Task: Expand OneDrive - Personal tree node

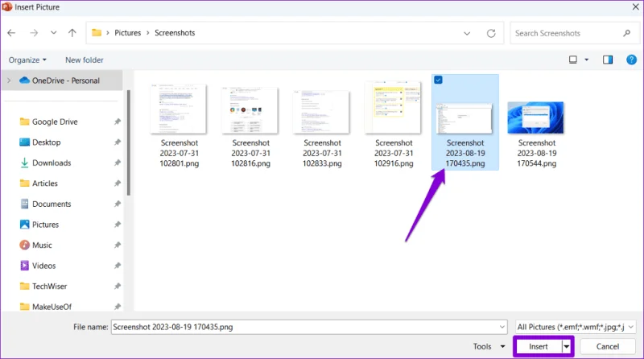Action: (x=9, y=80)
